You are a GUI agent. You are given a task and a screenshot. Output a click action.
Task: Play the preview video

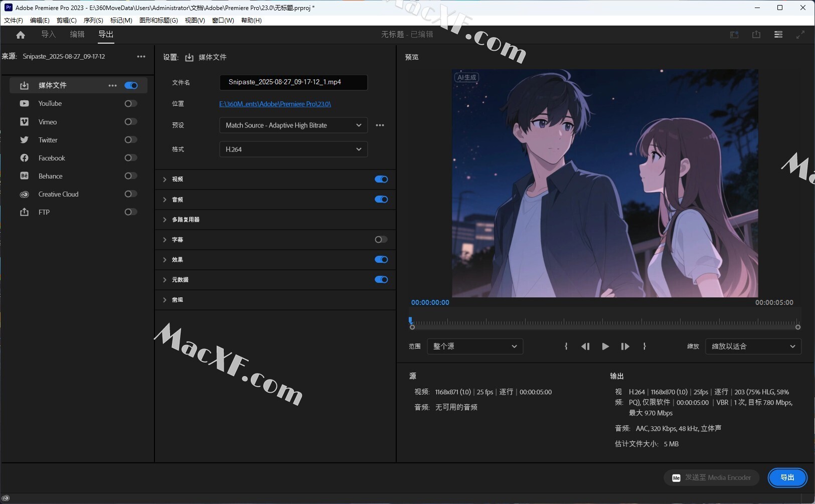point(605,347)
